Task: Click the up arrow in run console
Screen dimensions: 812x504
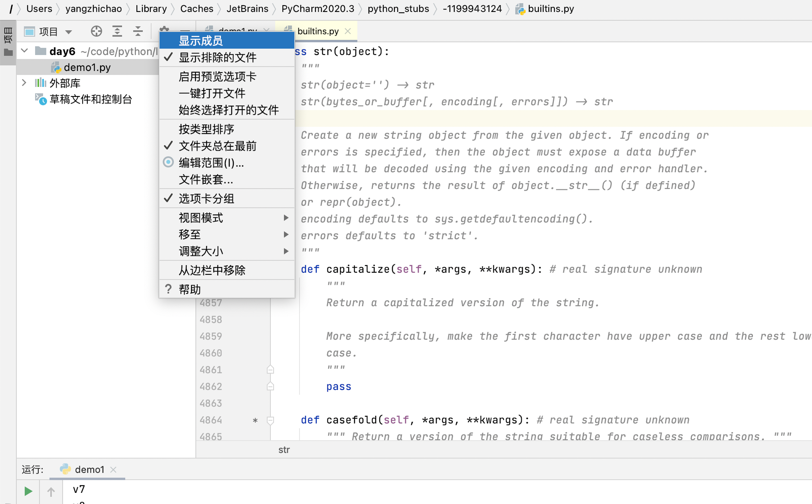Action: point(51,492)
